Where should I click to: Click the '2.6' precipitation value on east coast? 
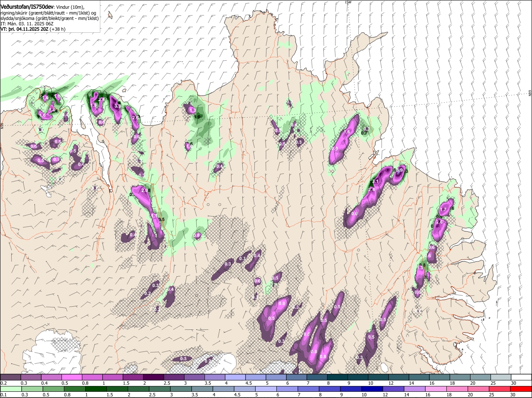[440, 222]
